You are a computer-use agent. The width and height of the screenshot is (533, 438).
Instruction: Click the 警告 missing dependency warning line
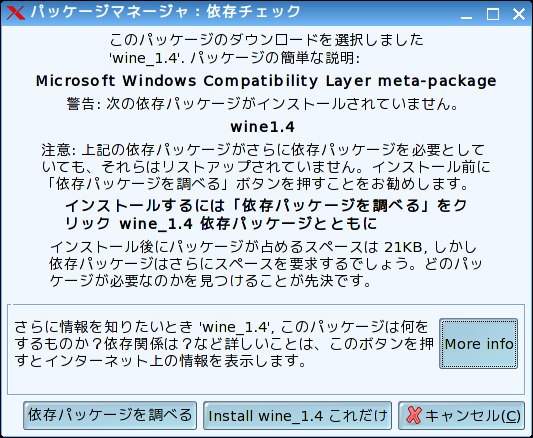click(x=262, y=104)
